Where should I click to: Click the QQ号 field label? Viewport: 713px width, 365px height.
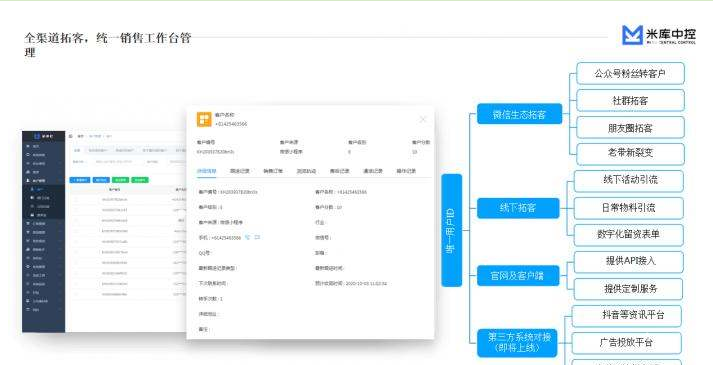tap(204, 253)
